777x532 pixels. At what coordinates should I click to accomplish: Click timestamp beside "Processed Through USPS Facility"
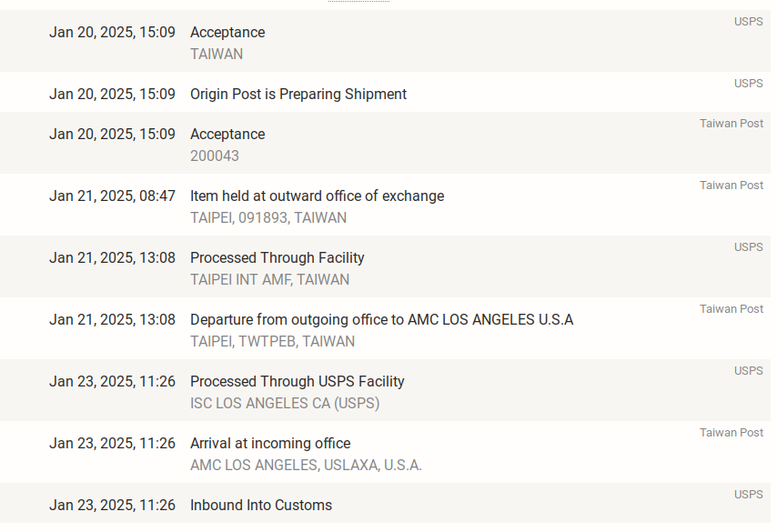coord(112,382)
